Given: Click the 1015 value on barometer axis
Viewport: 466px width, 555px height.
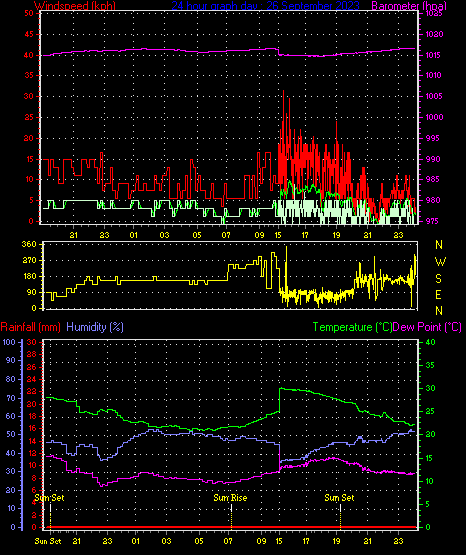Looking at the screenshot, I should coord(434,55).
